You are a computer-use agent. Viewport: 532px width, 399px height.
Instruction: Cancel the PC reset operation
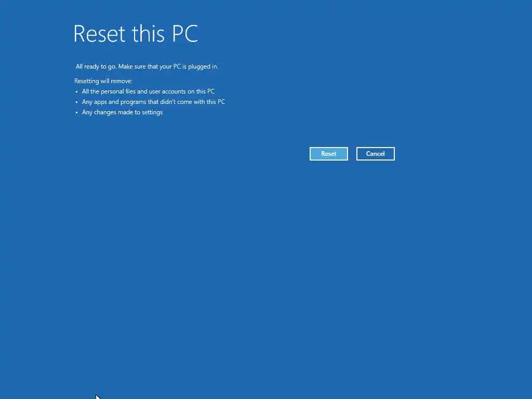pyautogui.click(x=375, y=154)
